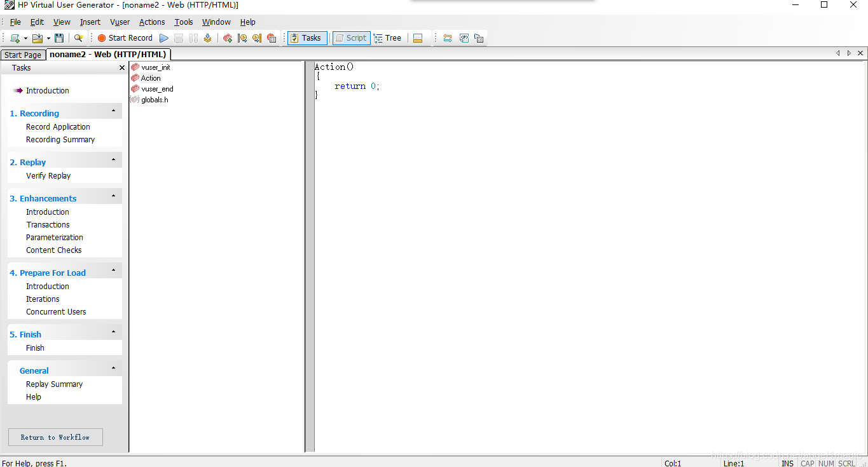Click the New Script toolbar icon
The image size is (868, 467).
pyautogui.click(x=15, y=38)
